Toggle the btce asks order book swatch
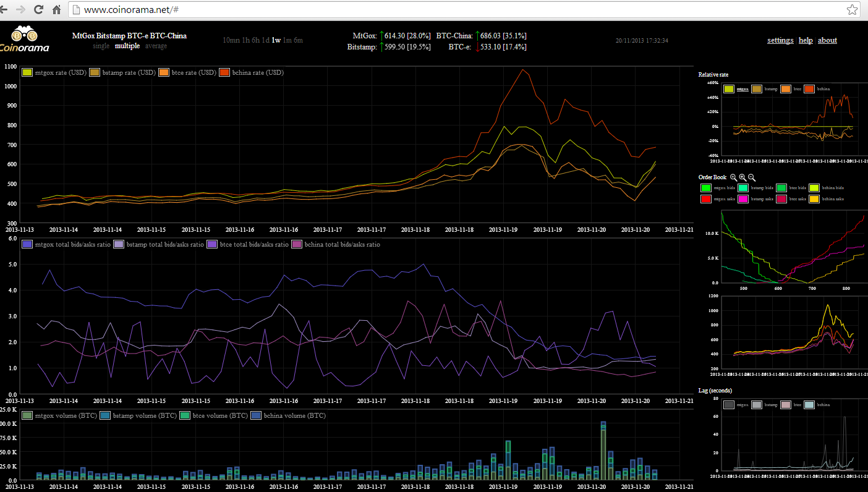 pos(783,198)
